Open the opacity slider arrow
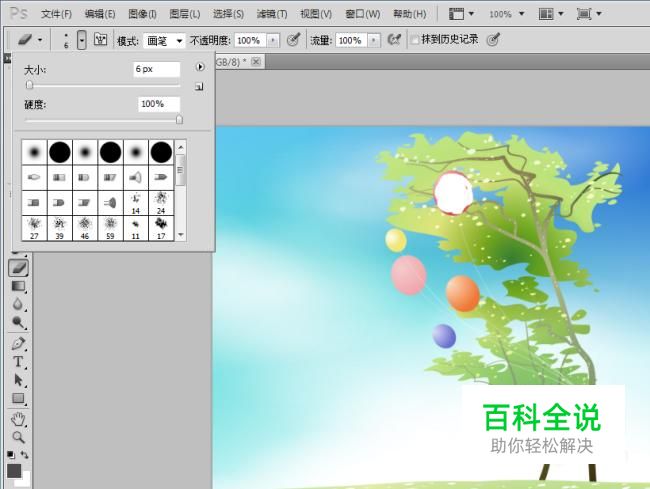650x489 pixels. 273,40
